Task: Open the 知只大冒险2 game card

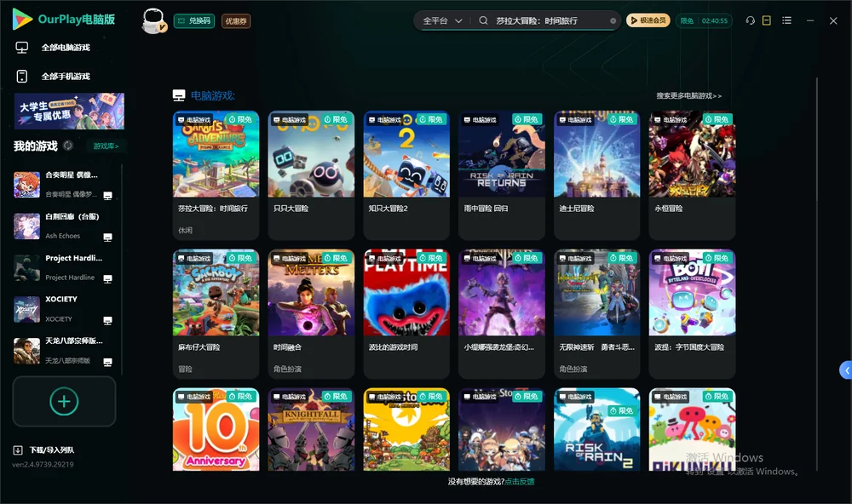Action: (x=406, y=175)
